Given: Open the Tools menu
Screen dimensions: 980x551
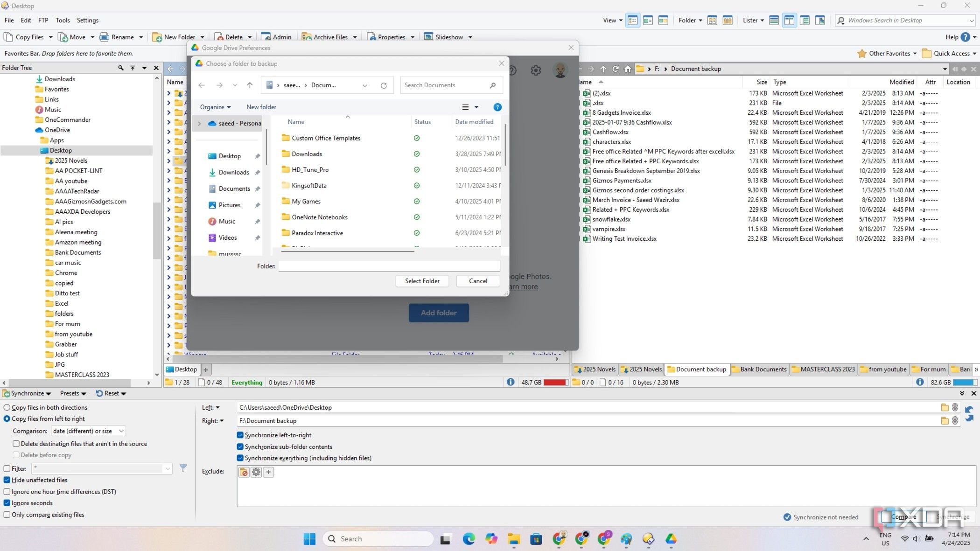Looking at the screenshot, I should (63, 21).
